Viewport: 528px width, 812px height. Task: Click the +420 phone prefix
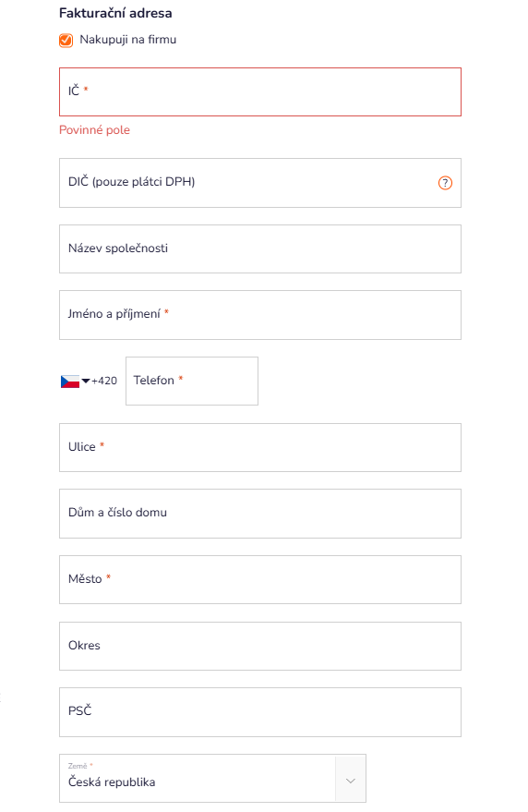(104, 381)
